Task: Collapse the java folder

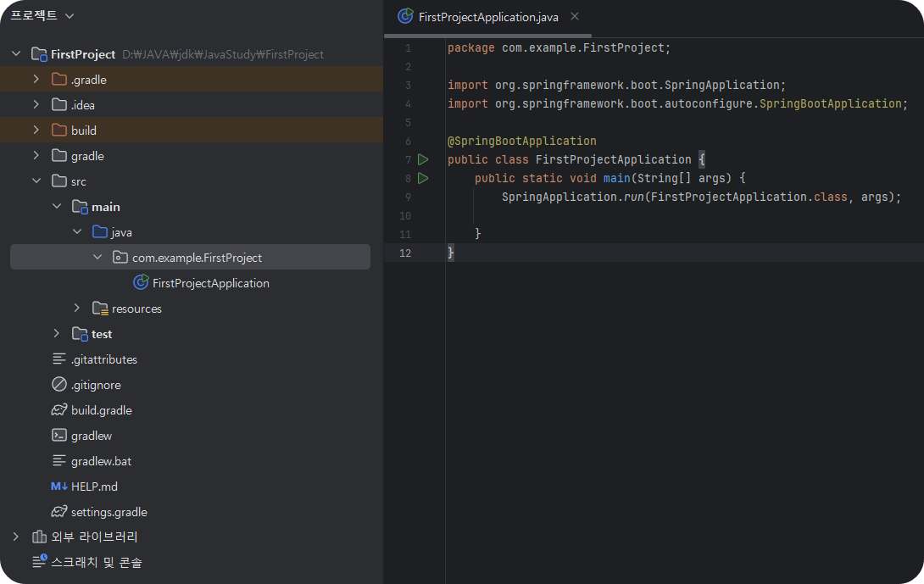Action: tap(77, 231)
